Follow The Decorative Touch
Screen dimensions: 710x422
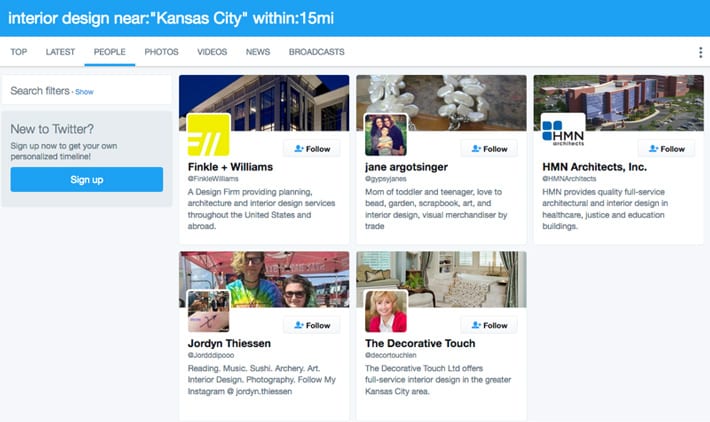coord(489,325)
